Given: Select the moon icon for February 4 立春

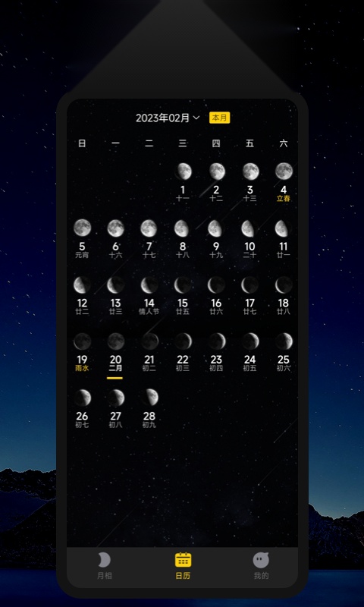Looking at the screenshot, I should [284, 171].
